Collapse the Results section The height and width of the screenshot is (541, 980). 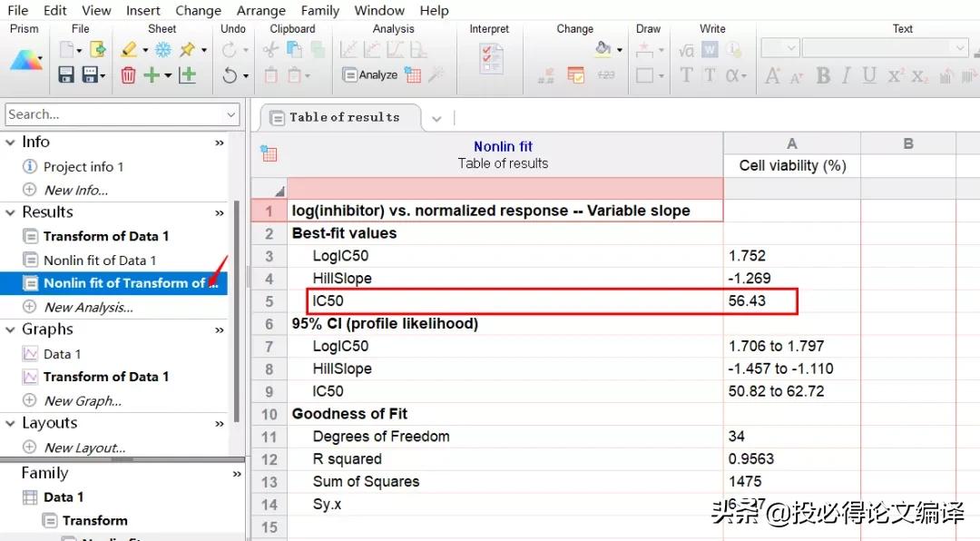pyautogui.click(x=10, y=212)
